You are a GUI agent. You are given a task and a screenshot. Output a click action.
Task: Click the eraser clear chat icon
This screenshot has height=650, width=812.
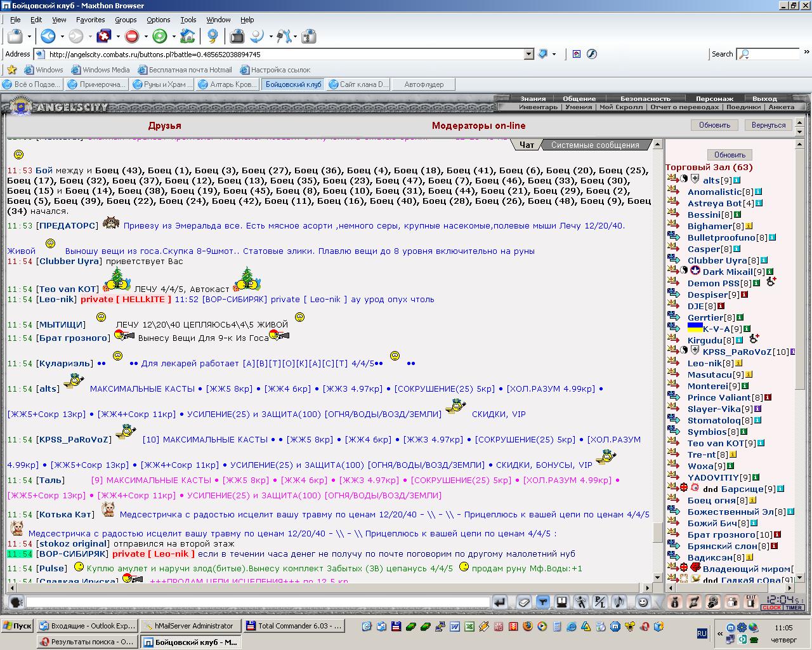(x=523, y=602)
